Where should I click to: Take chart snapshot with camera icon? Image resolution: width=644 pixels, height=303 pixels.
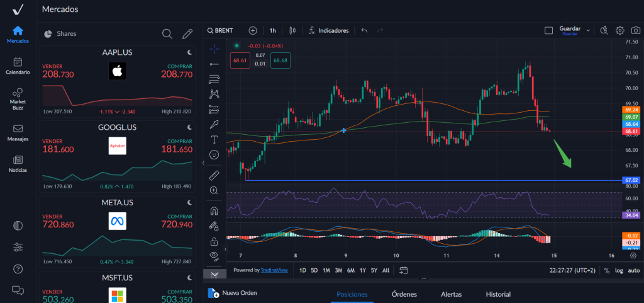[x=636, y=30]
